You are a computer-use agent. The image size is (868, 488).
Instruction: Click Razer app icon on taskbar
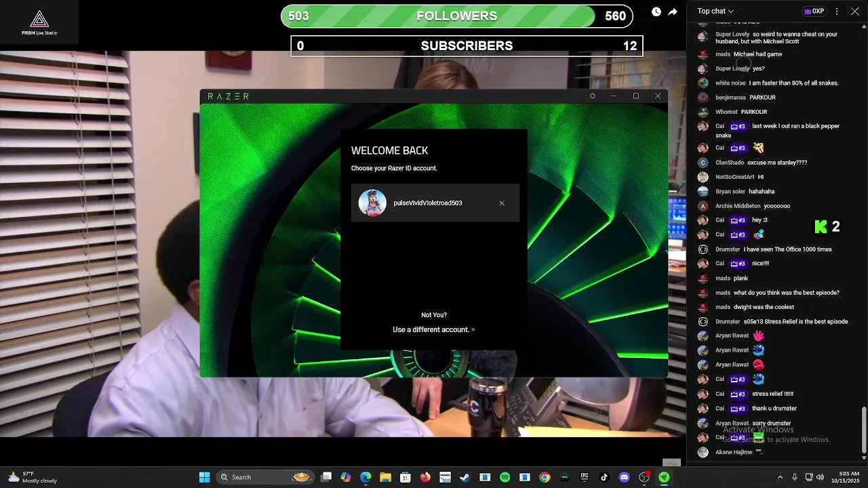[664, 477]
